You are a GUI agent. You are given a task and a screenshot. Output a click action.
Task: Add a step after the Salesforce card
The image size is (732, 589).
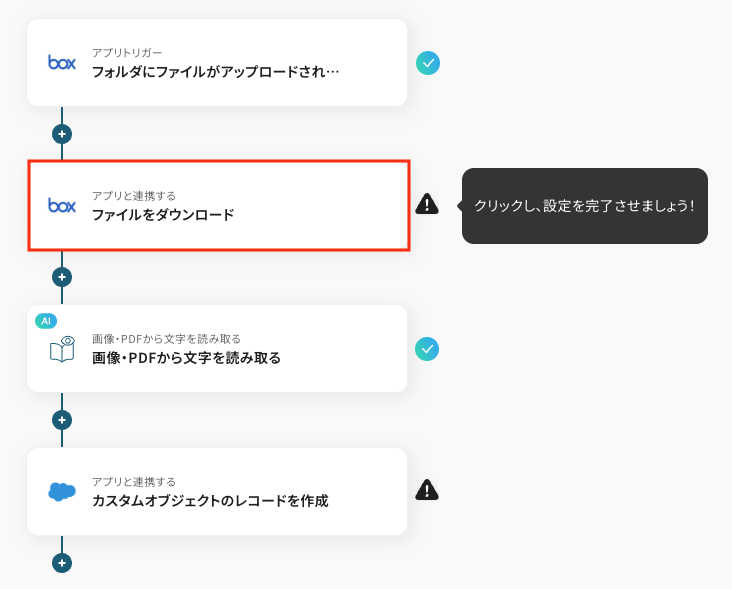point(62,563)
